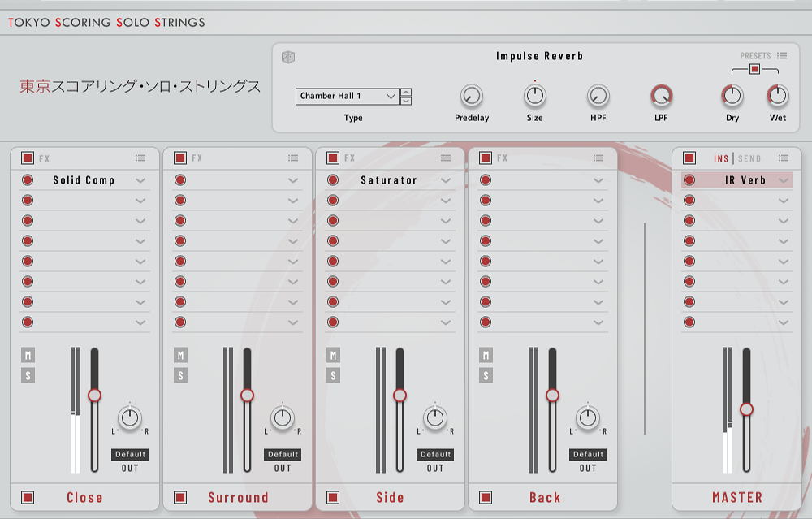Switch to the INS tab on Master
The image size is (812, 519).
click(x=721, y=158)
